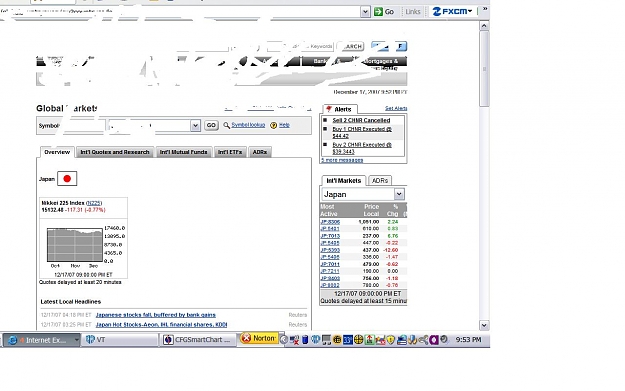The image size is (625, 391).
Task: Expand hidden system tray icons chevron
Action: pos(284,340)
